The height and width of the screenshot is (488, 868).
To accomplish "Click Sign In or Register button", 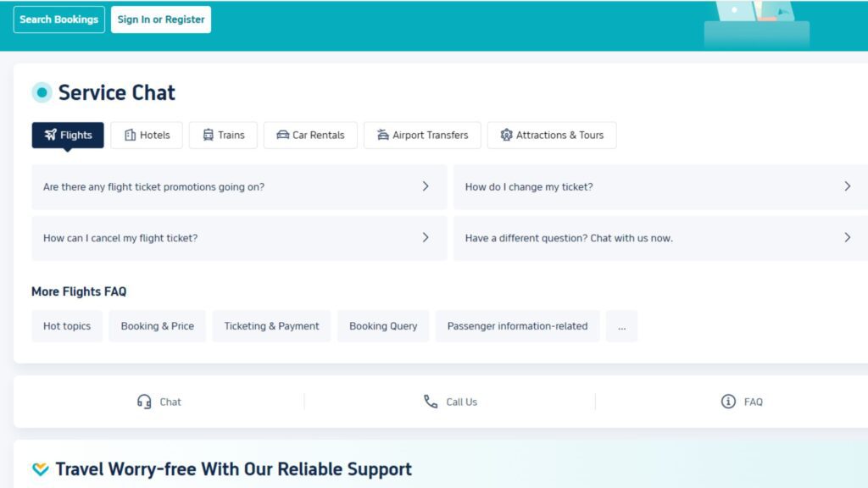I will 161,19.
